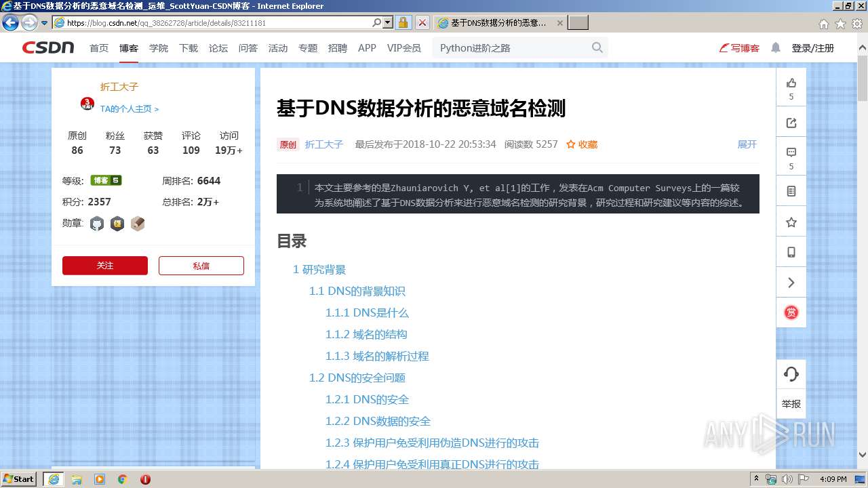Open the 招聘 menu item
Screen dimensions: 868x488
click(x=338, y=48)
